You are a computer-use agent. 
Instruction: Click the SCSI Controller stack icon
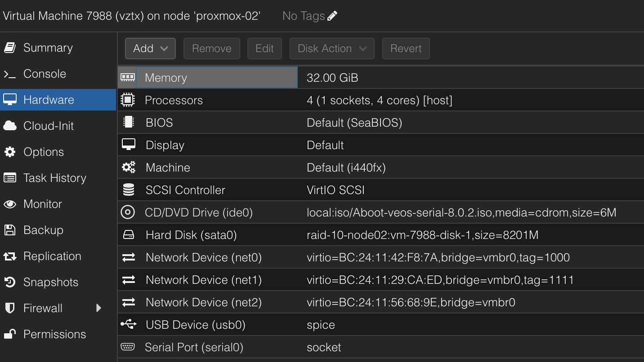coord(128,190)
